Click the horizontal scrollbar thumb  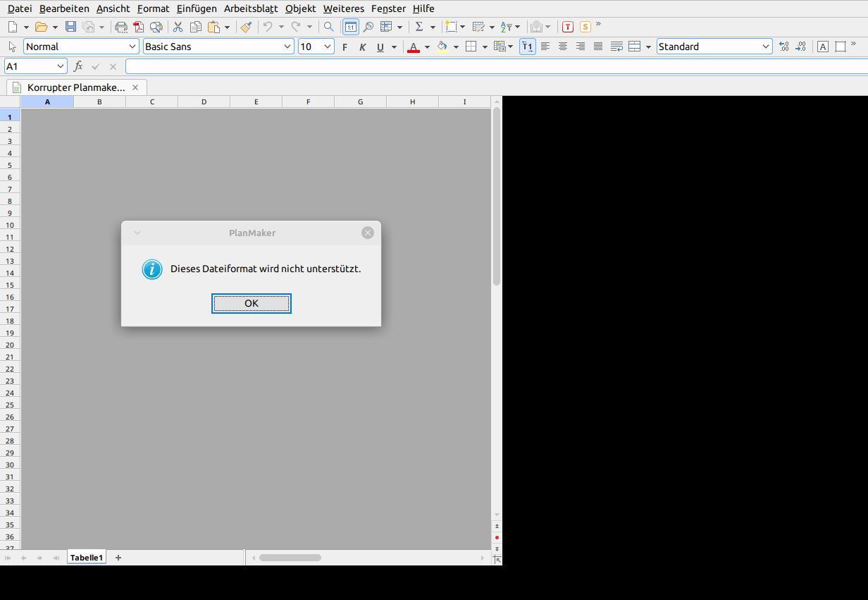290,558
